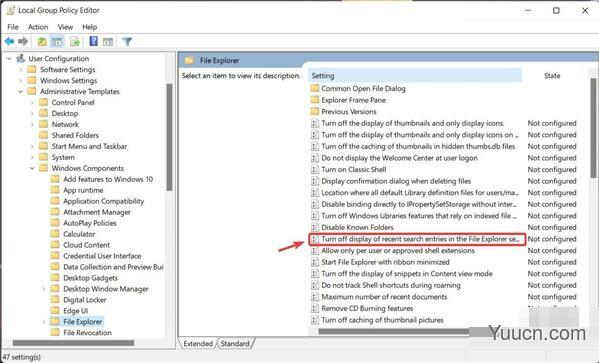
Task: Sort by the Setting column header
Action: pos(415,76)
